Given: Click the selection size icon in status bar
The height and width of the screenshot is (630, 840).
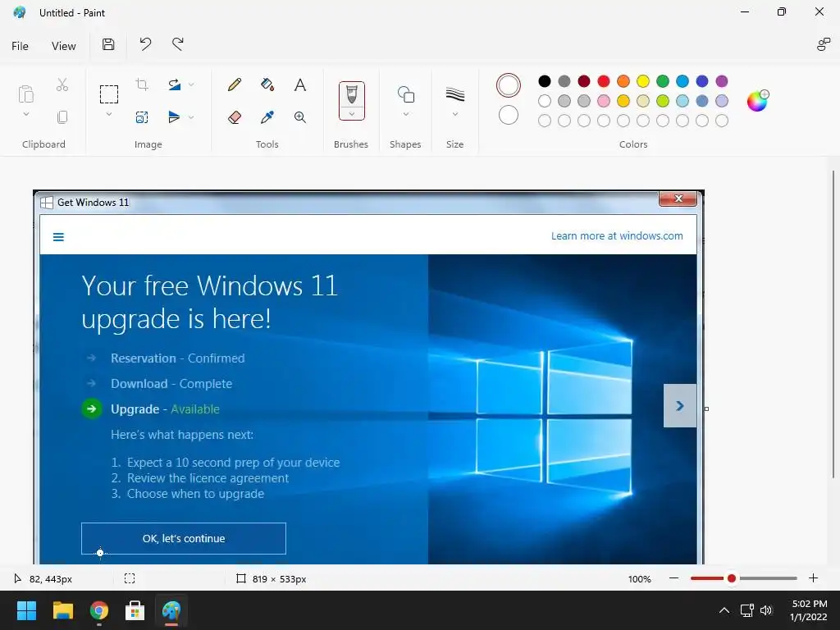Looking at the screenshot, I should click(129, 578).
